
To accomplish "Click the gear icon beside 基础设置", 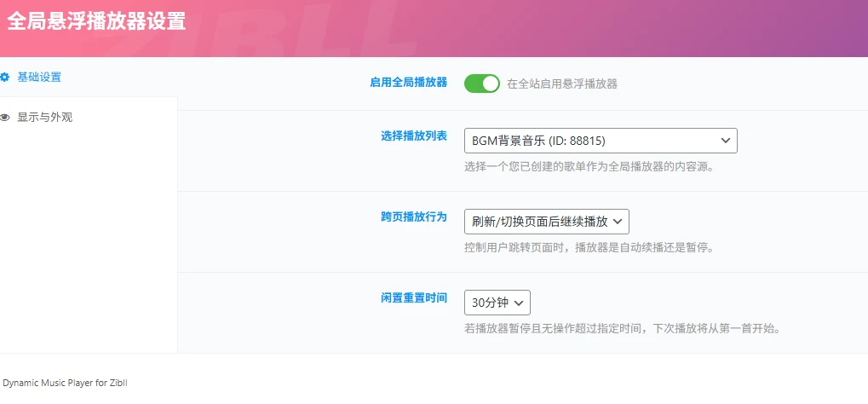I will click(5, 77).
